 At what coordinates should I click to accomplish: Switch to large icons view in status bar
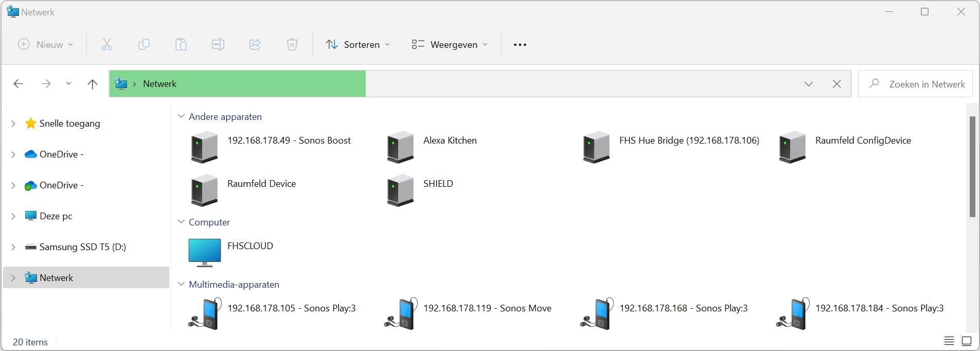967,341
